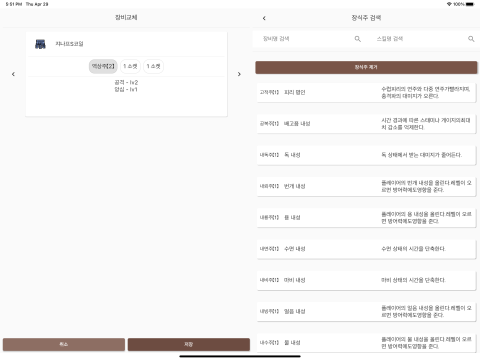Choose the 마비 내성 decoration row
Viewport: 480px width, 360px height.
coord(366,280)
